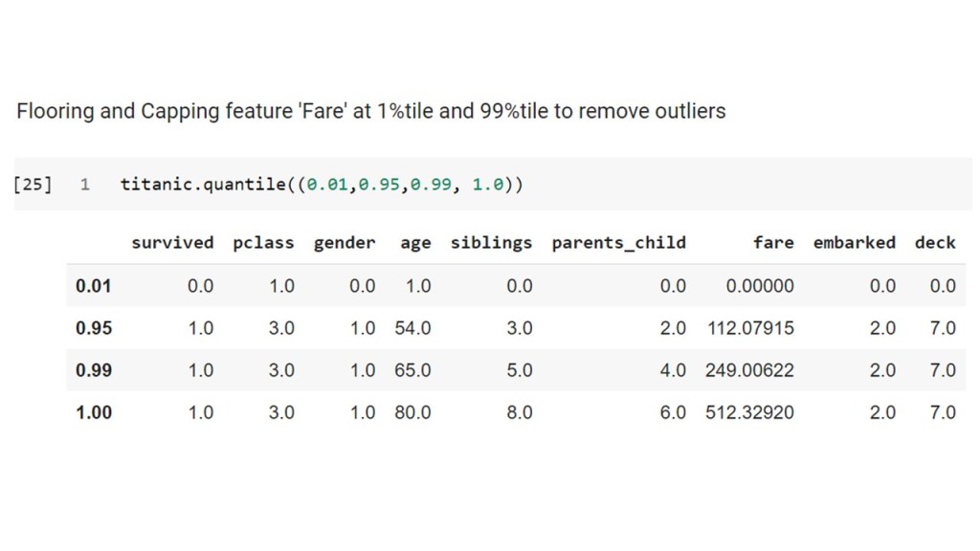Click the [25] execution count indicator

(x=33, y=185)
